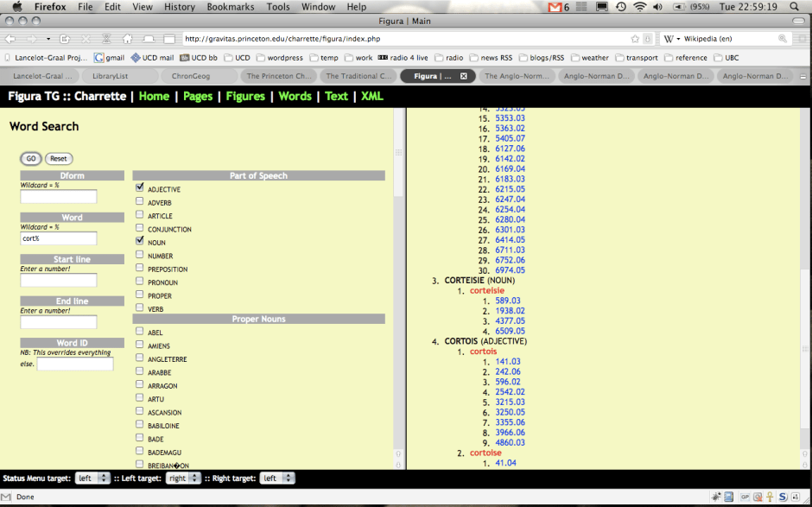Click the Wi-Fi icon in menu bar
The width and height of the screenshot is (812, 507).
point(639,7)
